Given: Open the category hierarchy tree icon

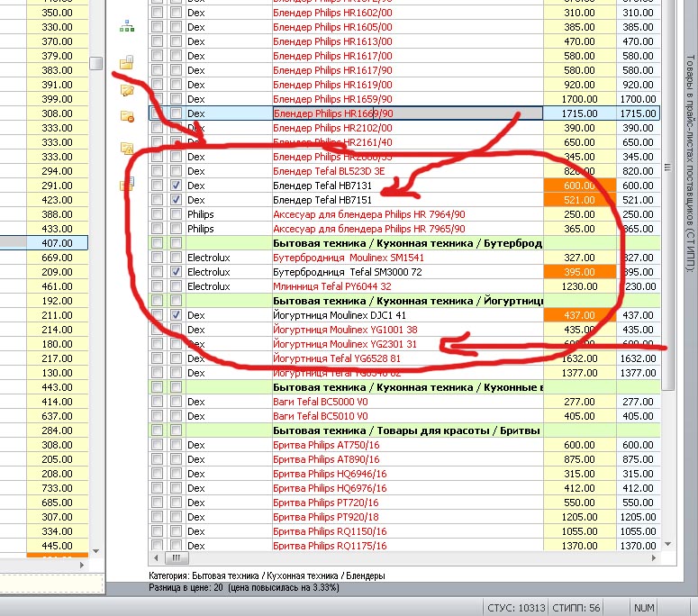Looking at the screenshot, I should 127,26.
